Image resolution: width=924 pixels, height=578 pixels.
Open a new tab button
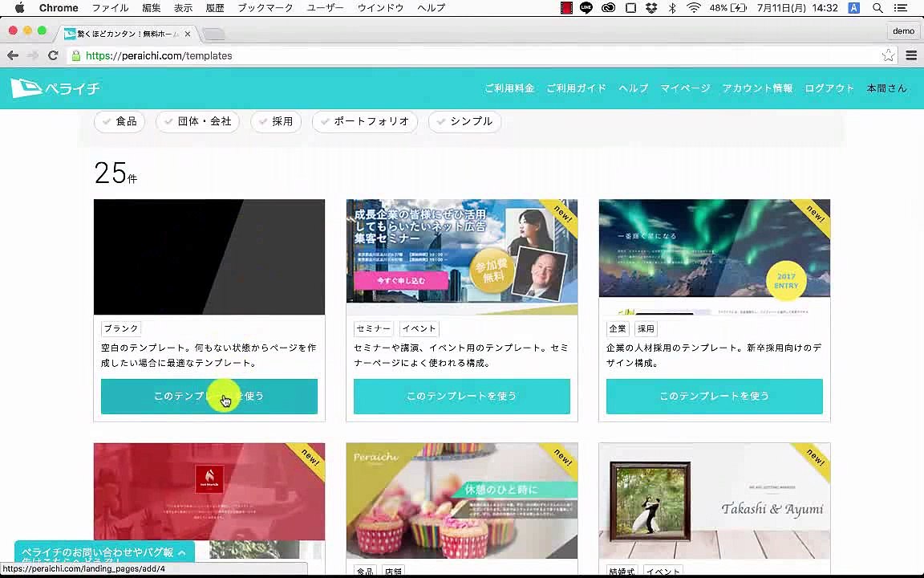(213, 35)
